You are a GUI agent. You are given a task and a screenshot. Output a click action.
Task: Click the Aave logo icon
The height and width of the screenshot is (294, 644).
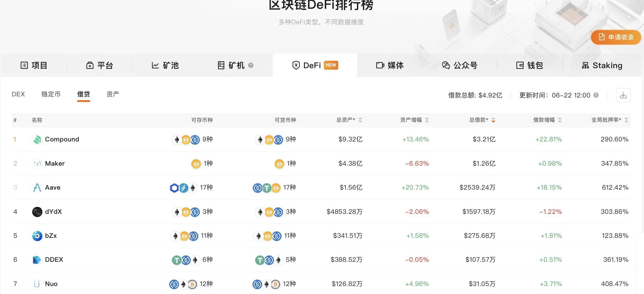click(37, 187)
